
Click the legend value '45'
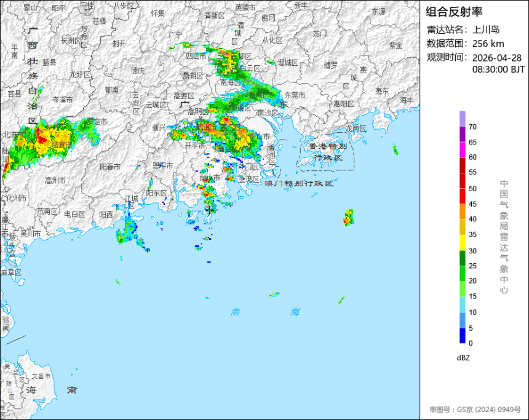tap(472, 204)
